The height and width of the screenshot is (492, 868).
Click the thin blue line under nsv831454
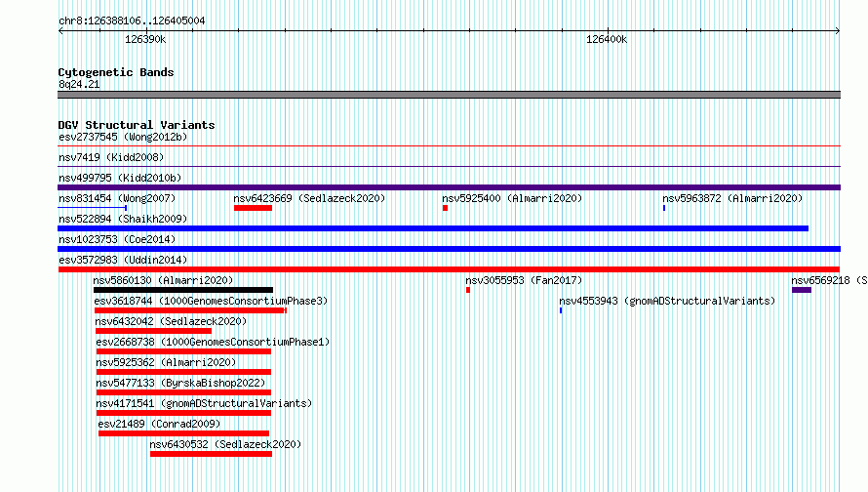93,208
